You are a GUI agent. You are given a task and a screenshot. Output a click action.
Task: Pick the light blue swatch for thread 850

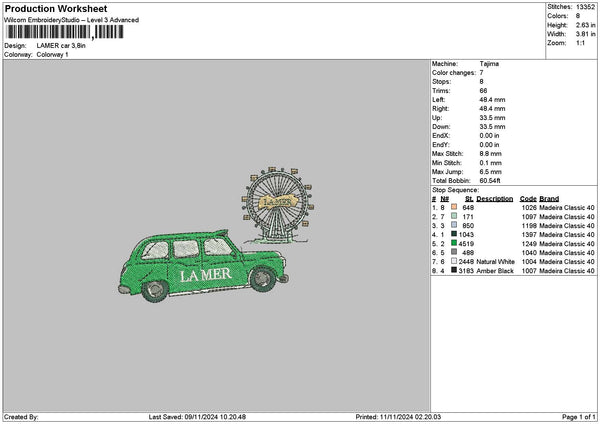(x=454, y=225)
